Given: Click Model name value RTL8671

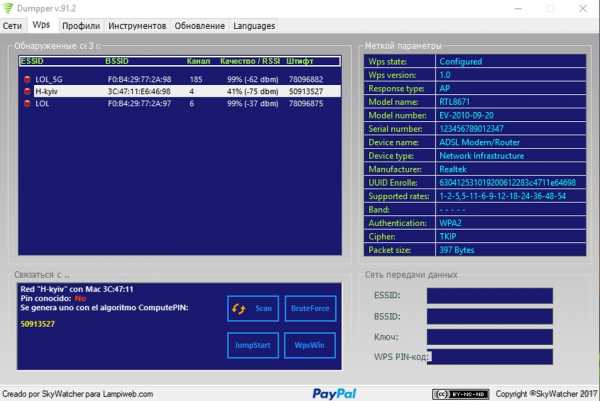Looking at the screenshot, I should click(454, 102).
